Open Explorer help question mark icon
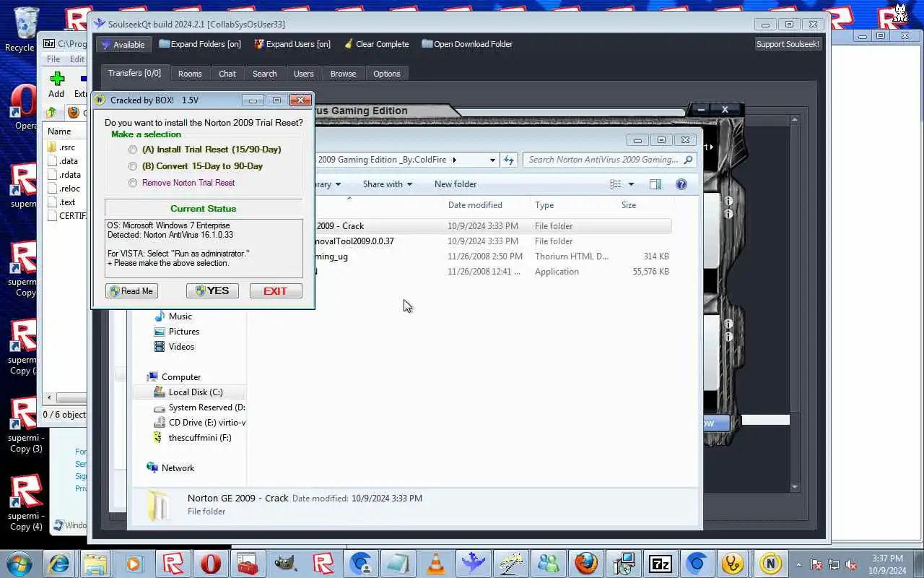This screenshot has width=924, height=578. (681, 184)
